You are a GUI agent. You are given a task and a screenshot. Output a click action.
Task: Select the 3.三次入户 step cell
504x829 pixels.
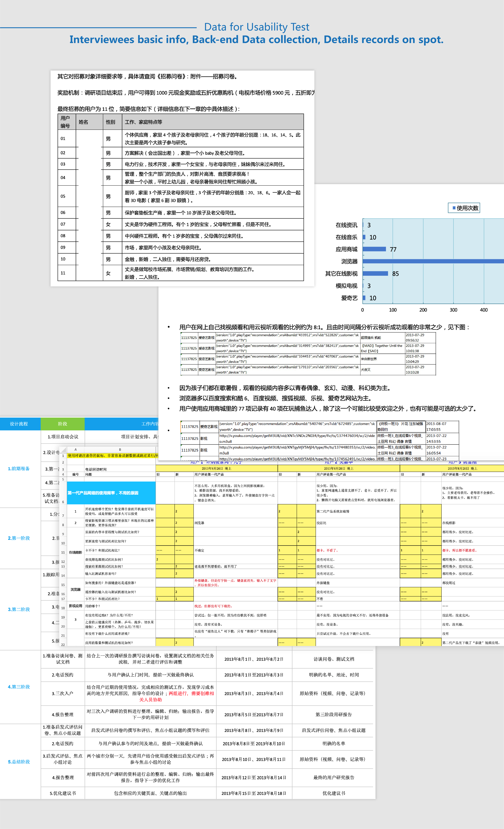click(x=63, y=693)
